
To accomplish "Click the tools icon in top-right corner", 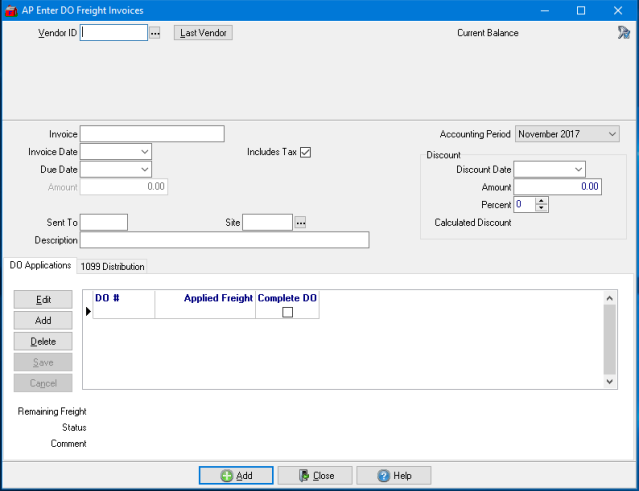I will click(x=623, y=32).
